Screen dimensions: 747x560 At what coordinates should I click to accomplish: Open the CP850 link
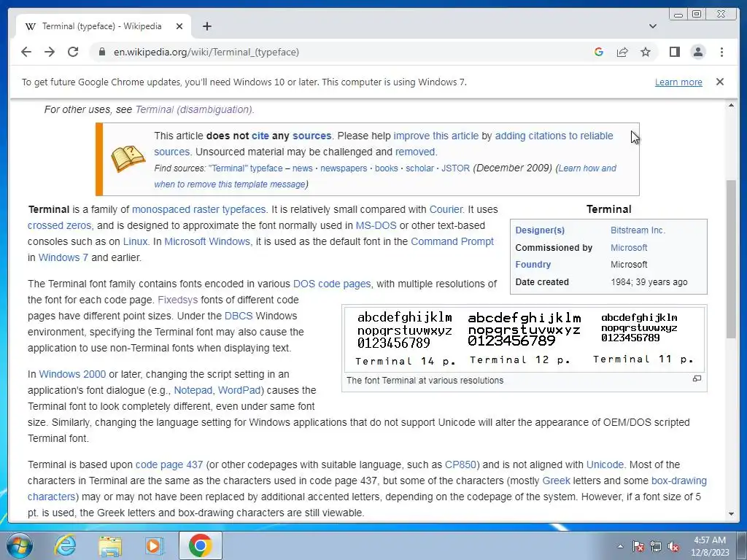click(461, 464)
